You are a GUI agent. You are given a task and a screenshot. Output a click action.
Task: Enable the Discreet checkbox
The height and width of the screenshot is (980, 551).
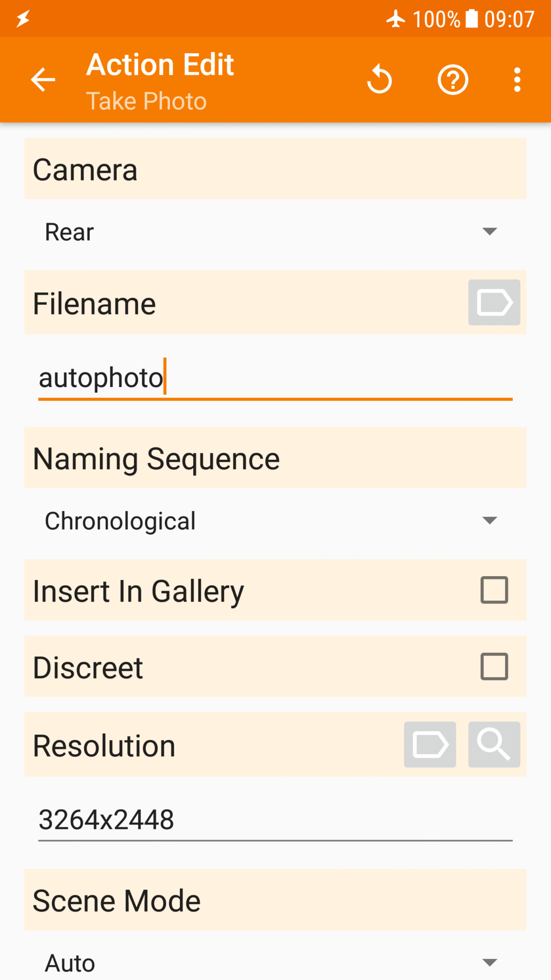(495, 667)
